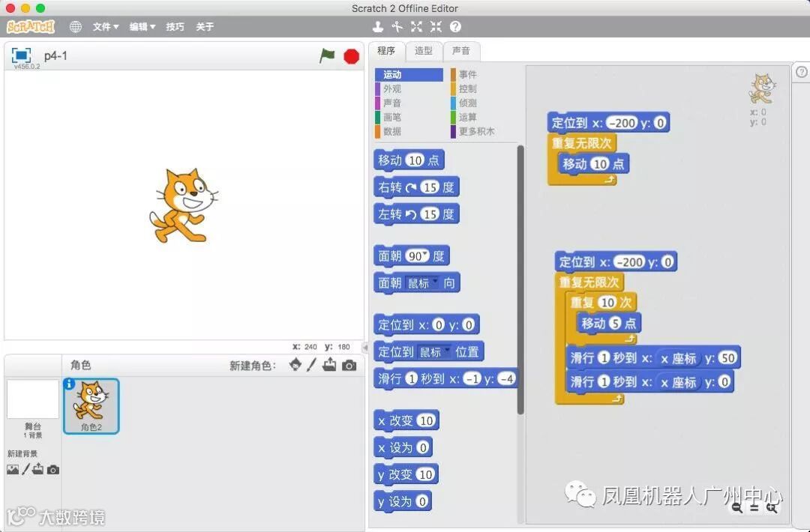
Task: Click the cat sprite on stage
Action: [x=184, y=205]
